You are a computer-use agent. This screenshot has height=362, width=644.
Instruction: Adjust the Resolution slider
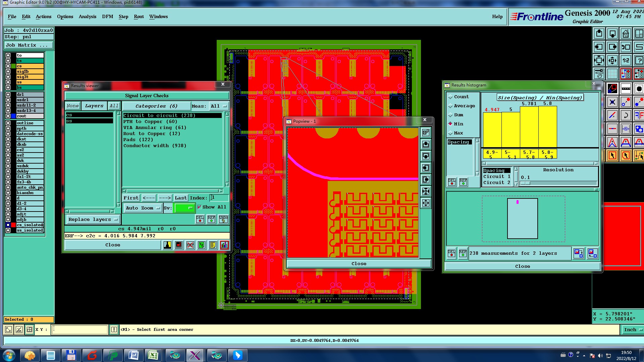point(525,183)
